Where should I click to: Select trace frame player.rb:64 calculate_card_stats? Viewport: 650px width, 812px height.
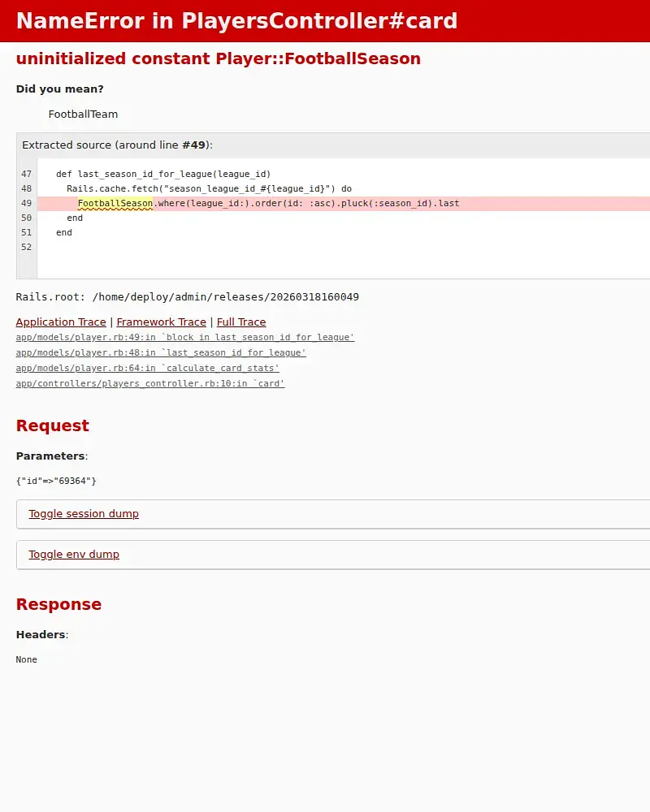tap(147, 368)
